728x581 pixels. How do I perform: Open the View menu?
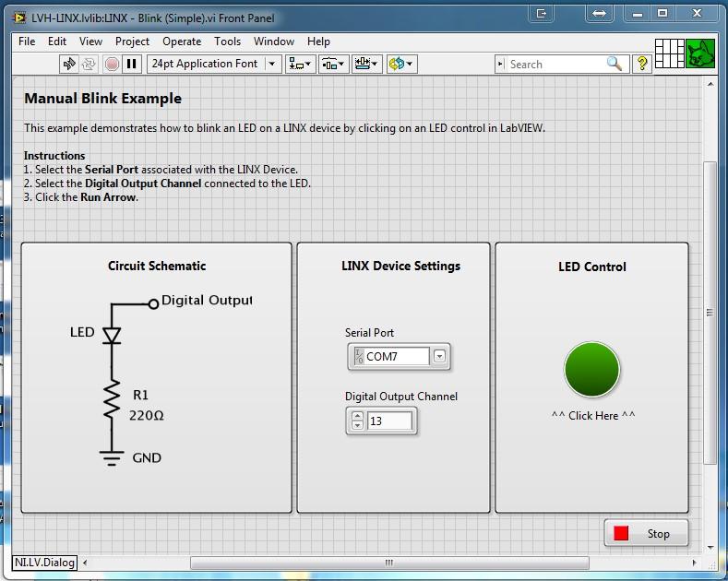(90, 41)
